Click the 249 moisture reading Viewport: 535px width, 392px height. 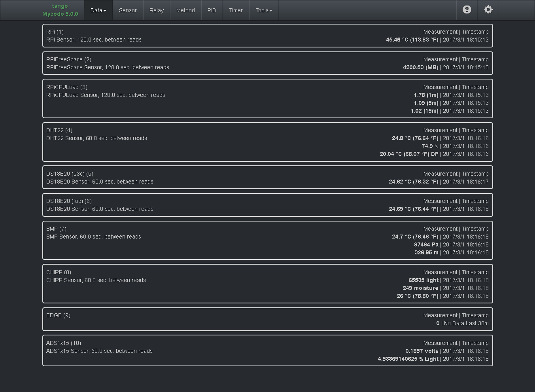click(420, 288)
